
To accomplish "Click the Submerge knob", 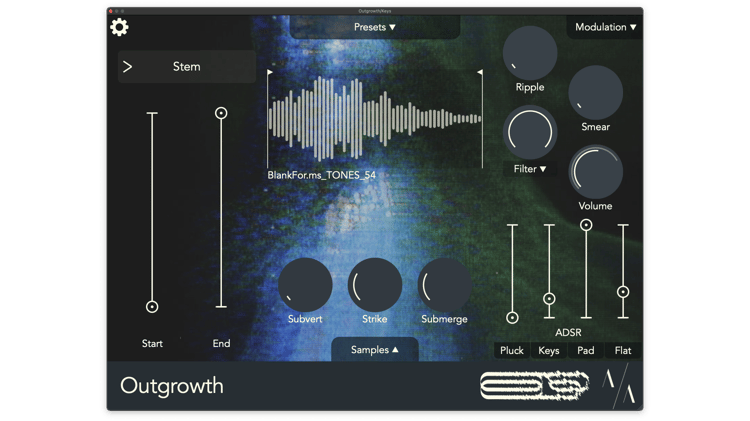I will point(444,285).
